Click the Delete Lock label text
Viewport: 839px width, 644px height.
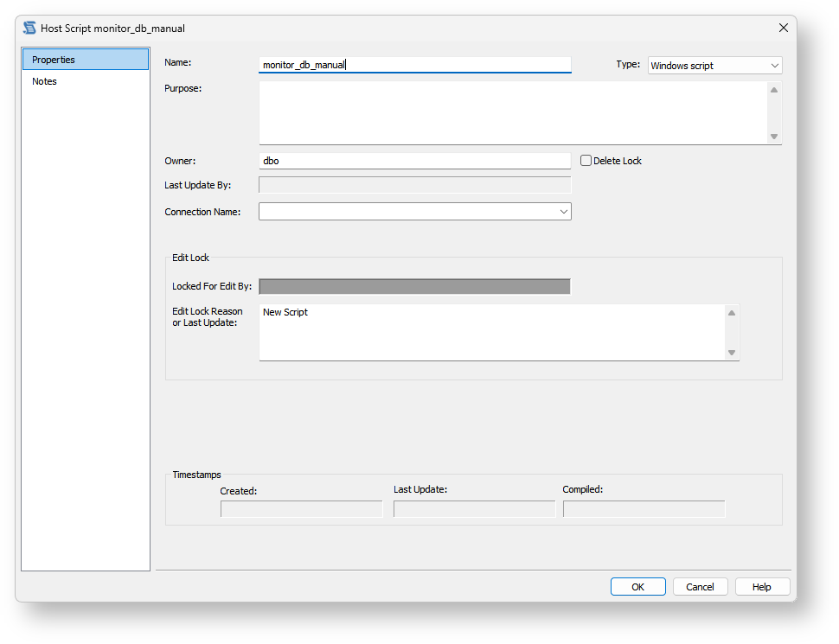[x=618, y=161]
